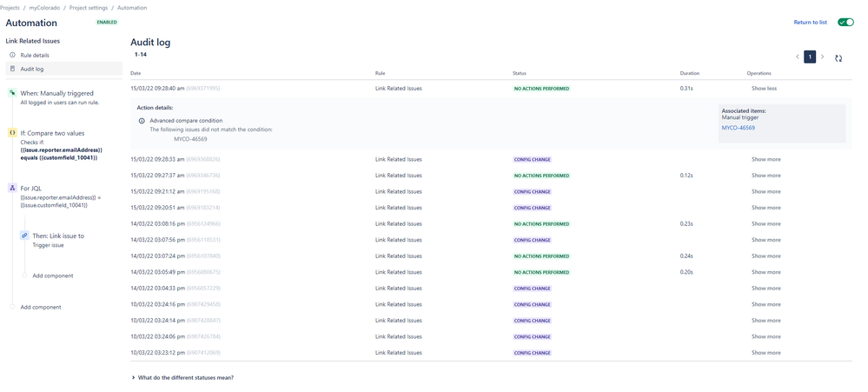
Task: Expand What do the different statuses mean
Action: pyautogui.click(x=182, y=377)
